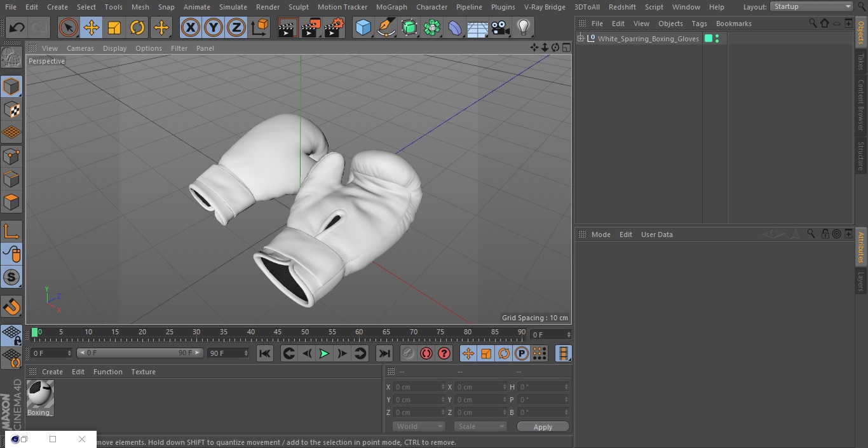This screenshot has width=868, height=448.
Task: Enable Axis modification mode
Action: (11, 231)
